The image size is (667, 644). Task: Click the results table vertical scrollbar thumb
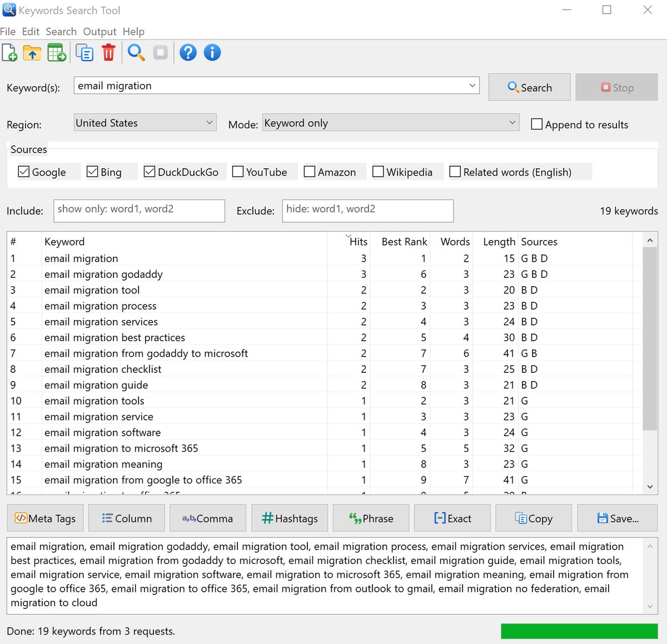pos(650,339)
